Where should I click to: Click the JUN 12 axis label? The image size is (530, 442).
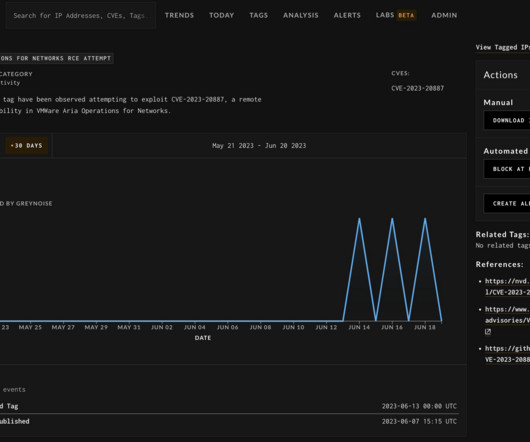(326, 327)
